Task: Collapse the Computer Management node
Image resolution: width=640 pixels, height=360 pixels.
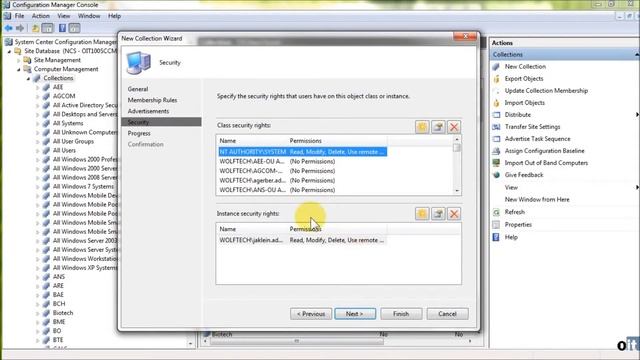Action: click(19, 69)
